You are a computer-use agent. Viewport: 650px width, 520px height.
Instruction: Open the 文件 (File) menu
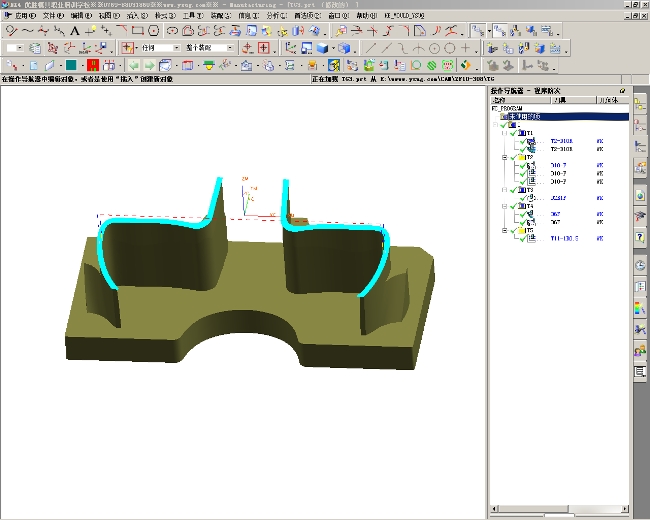point(54,16)
